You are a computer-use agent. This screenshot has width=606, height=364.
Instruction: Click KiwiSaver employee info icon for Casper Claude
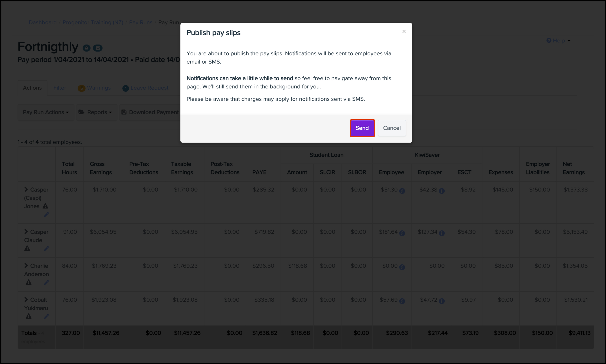[x=402, y=233]
